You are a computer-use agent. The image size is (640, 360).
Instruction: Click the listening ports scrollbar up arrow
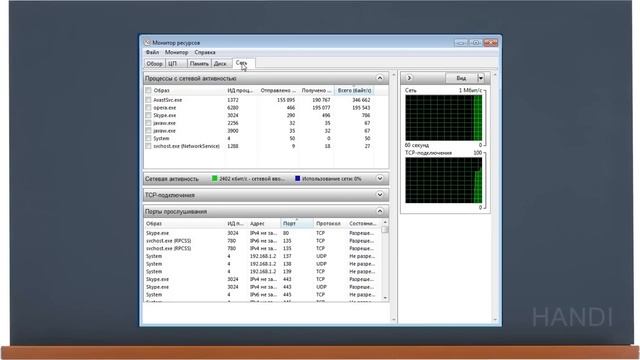point(385,222)
